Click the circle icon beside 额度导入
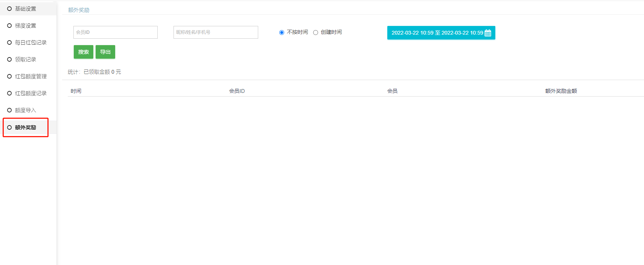Screen dimensions: 644x265 (x=9, y=110)
